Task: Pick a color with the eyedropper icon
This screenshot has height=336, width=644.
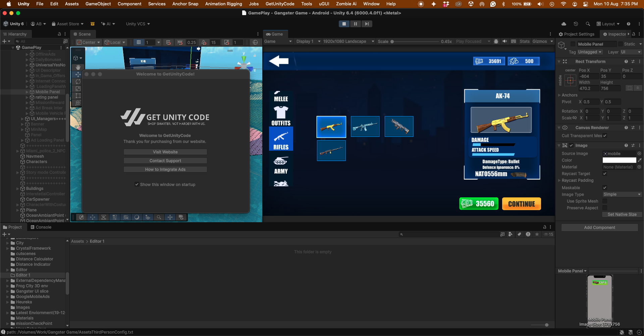Action: point(640,160)
